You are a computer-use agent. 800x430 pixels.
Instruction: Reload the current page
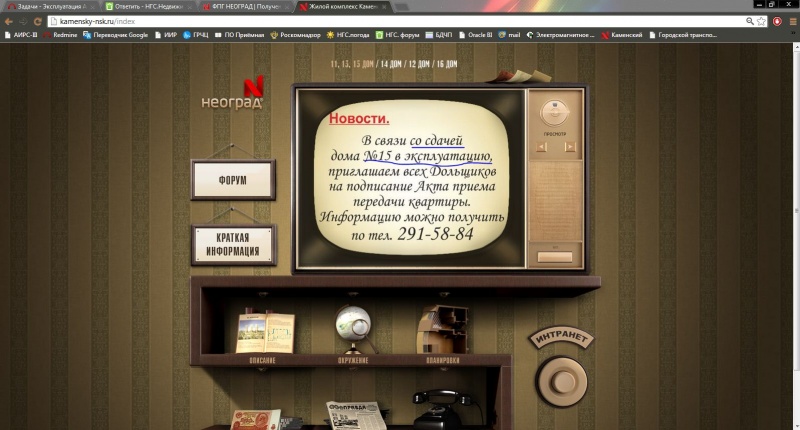pos(37,21)
